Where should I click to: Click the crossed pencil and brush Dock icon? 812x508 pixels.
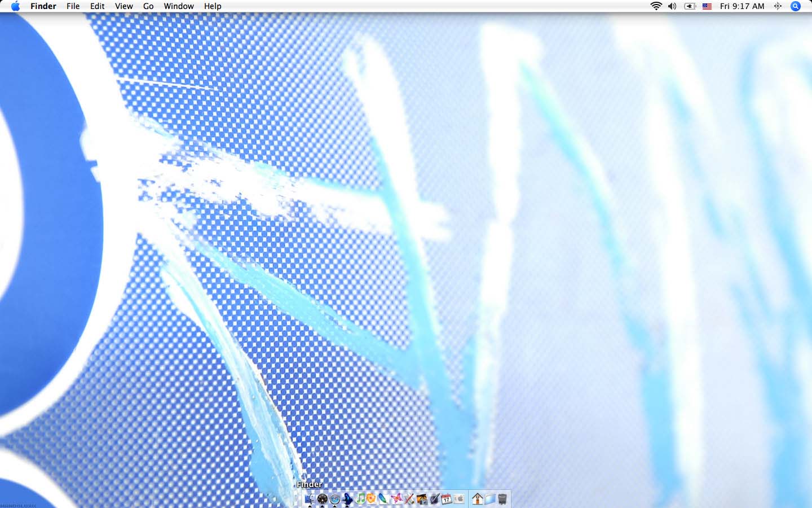click(x=409, y=499)
